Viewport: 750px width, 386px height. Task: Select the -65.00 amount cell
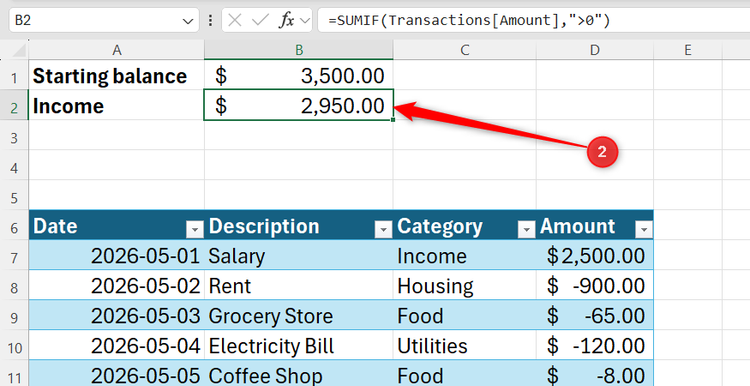(595, 316)
